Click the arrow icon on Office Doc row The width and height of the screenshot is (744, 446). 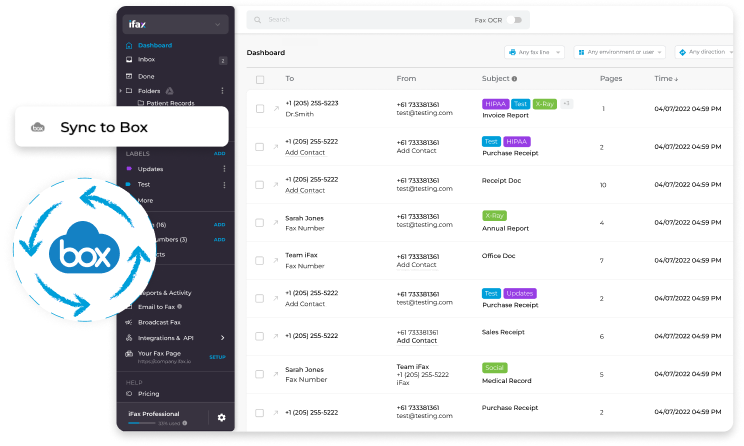(x=276, y=260)
